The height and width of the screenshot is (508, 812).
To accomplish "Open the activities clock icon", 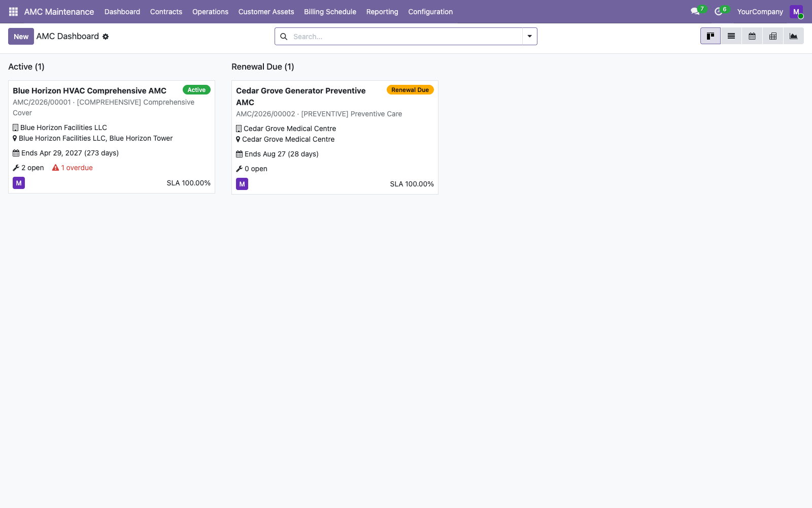I will click(718, 11).
